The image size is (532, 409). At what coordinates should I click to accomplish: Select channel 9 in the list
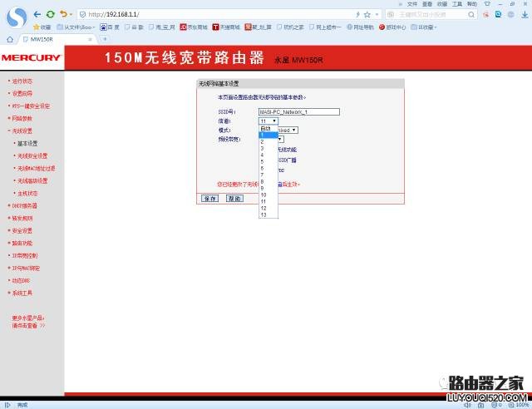[268, 189]
